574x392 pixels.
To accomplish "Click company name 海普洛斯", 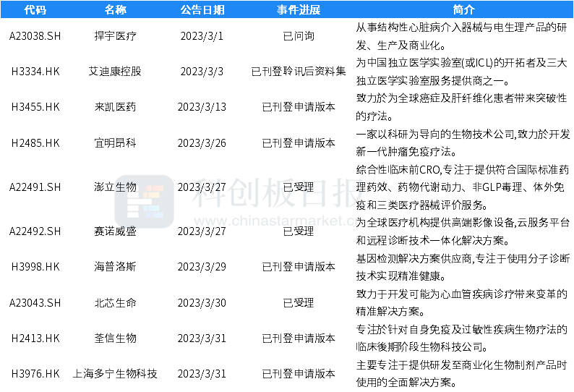I will (x=116, y=267).
